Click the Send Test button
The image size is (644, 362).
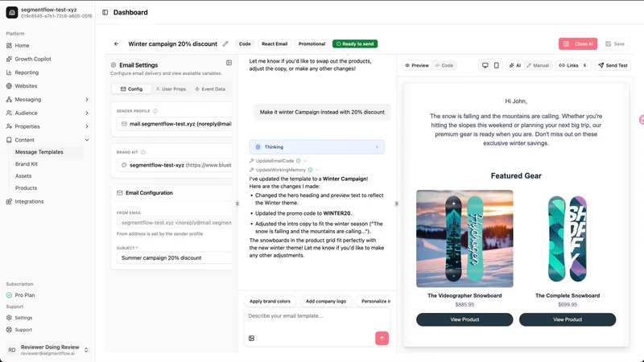tap(613, 65)
